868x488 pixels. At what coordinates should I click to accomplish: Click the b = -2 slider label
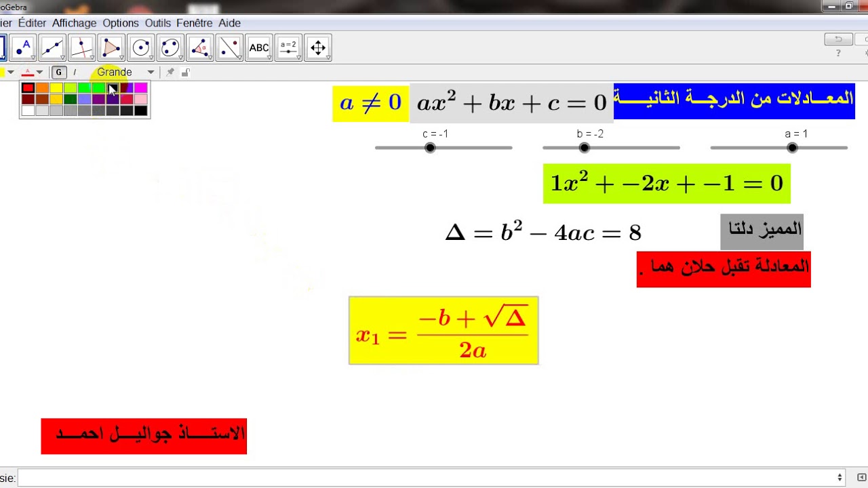coord(590,134)
